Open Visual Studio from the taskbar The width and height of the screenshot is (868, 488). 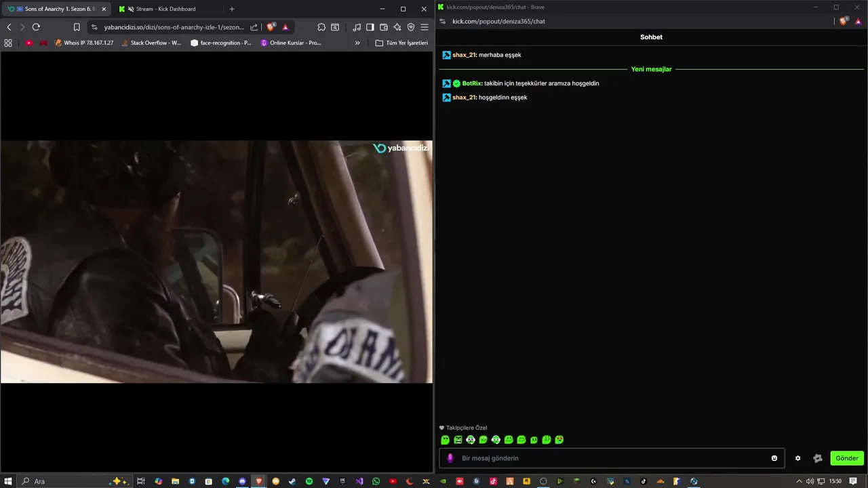click(x=359, y=481)
